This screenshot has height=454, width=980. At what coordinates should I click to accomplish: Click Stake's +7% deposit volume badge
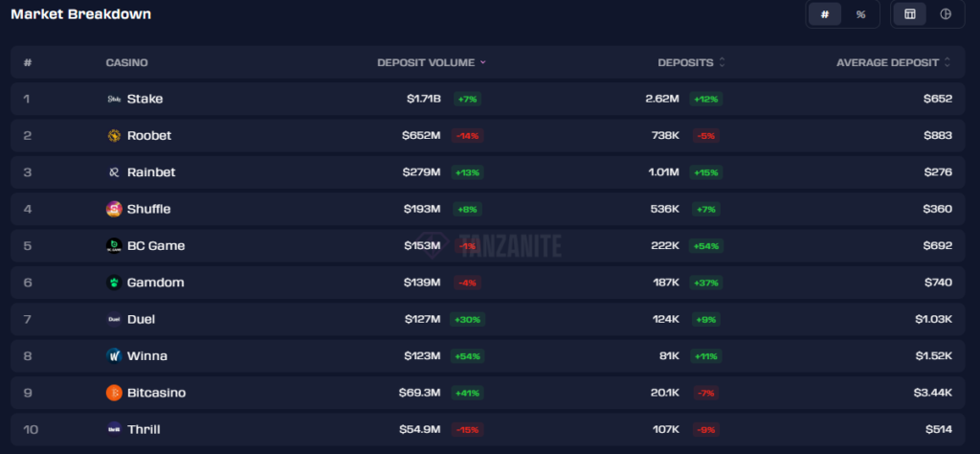click(x=467, y=99)
